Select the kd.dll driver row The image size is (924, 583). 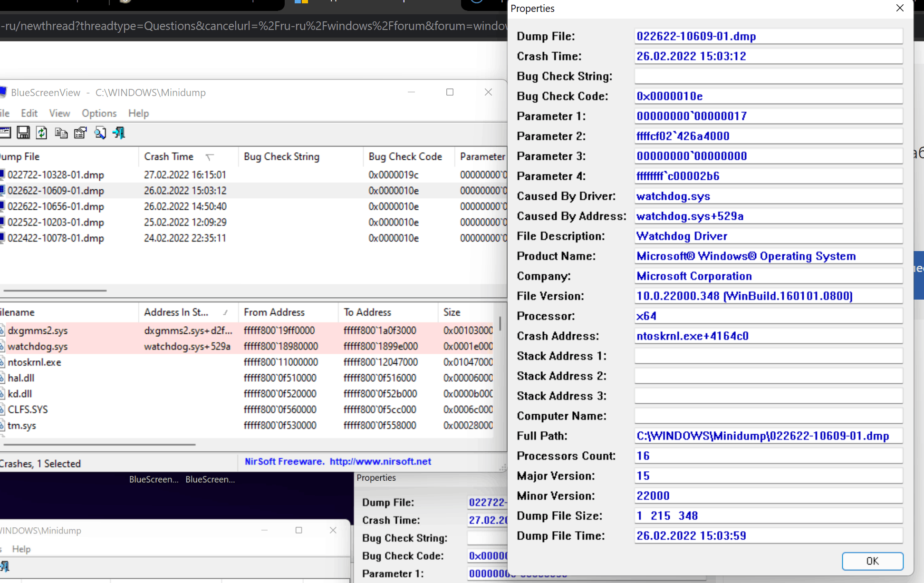[x=247, y=393]
